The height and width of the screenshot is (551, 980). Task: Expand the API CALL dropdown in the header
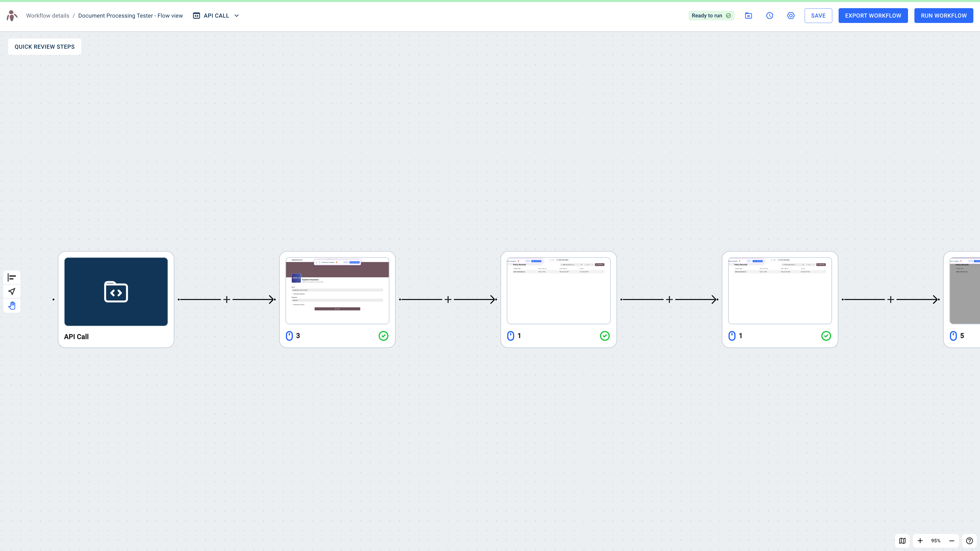pyautogui.click(x=237, y=16)
